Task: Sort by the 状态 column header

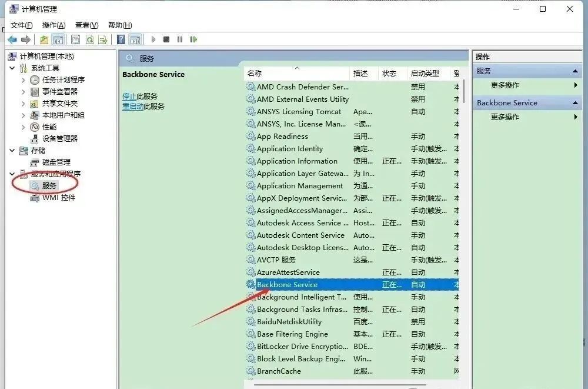Action: pos(392,73)
